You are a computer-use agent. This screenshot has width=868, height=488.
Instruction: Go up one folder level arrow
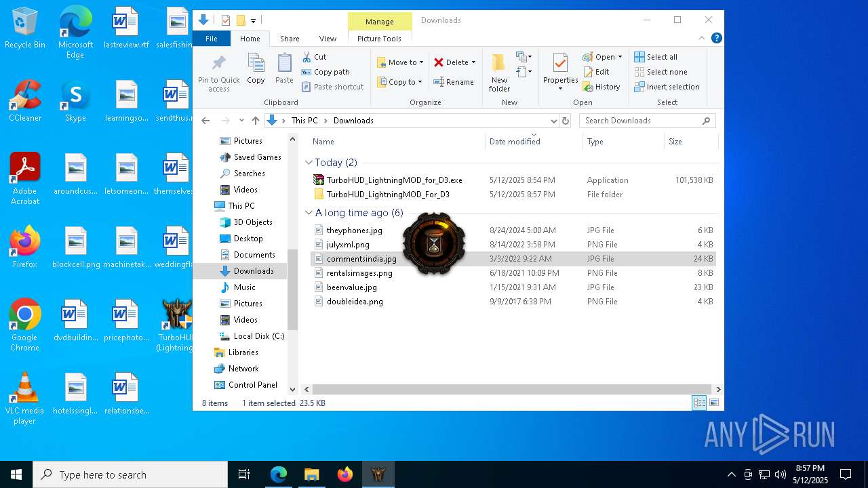[256, 121]
